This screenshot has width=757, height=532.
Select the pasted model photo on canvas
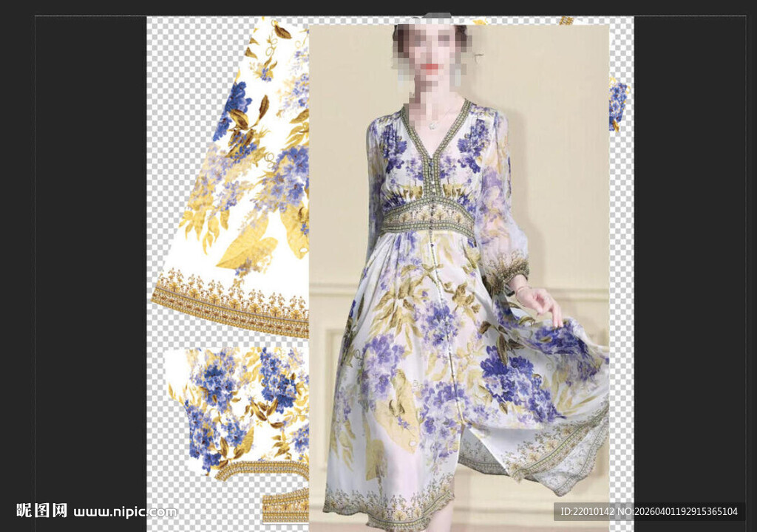[x=458, y=278]
